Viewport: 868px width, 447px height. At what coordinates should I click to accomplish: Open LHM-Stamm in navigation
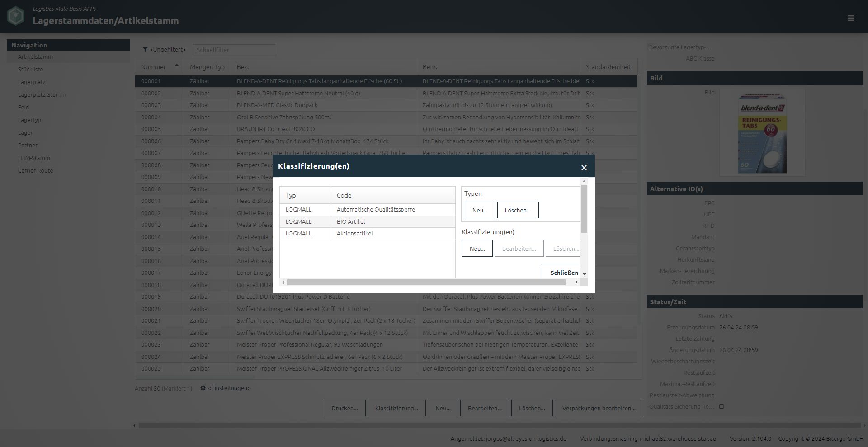34,158
